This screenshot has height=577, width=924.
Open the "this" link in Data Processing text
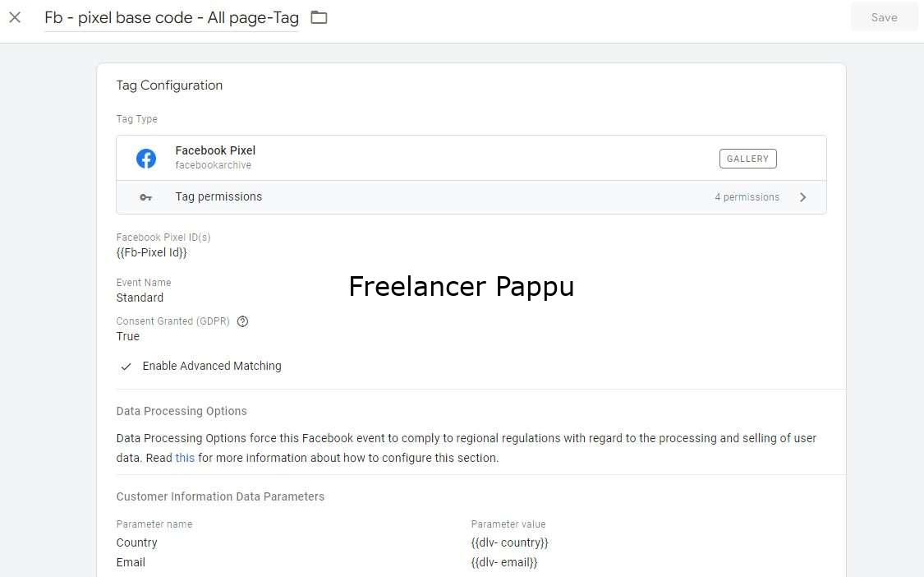click(x=185, y=458)
